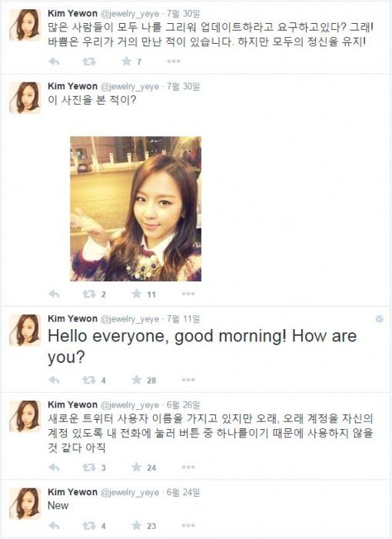Open more options on 'Hello everyone' tweet
The height and width of the screenshot is (539, 392).
click(x=188, y=380)
